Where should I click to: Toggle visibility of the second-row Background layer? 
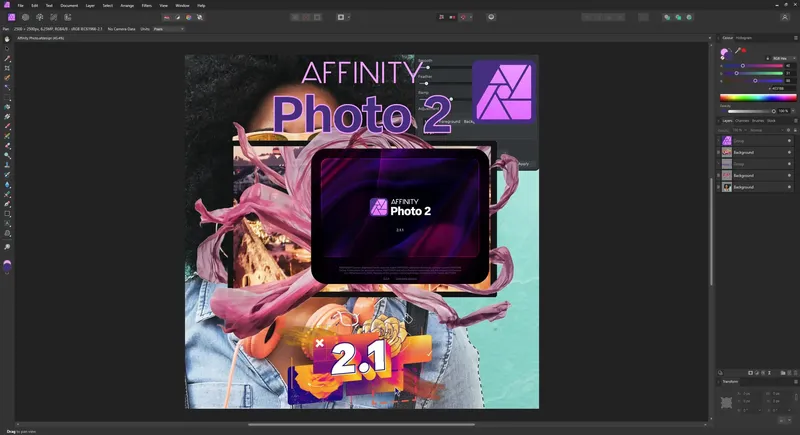coord(789,152)
